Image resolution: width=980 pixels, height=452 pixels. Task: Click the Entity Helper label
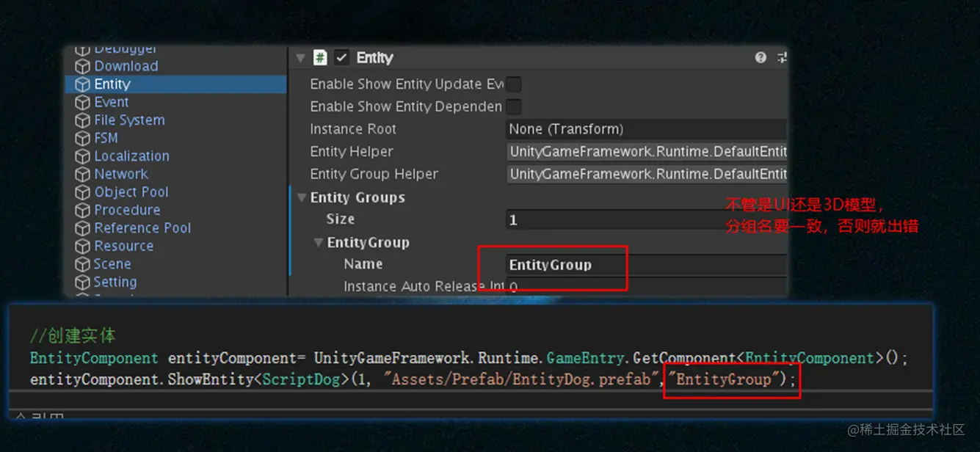pos(352,152)
